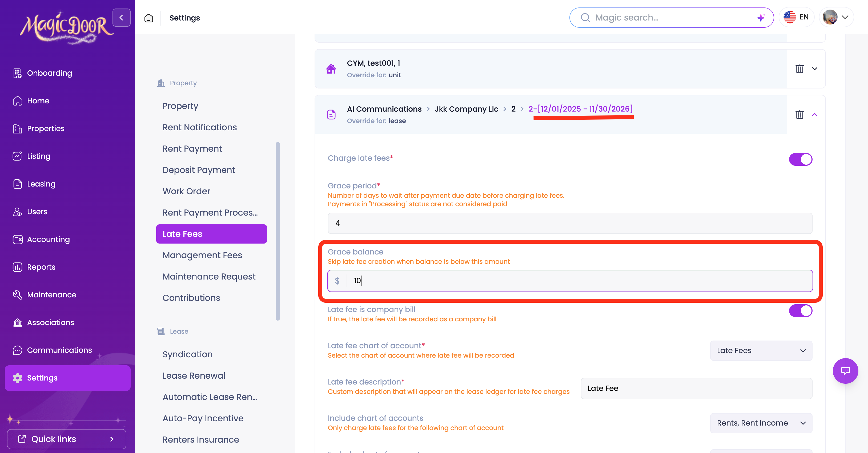Click the home breadcrumb icon
Image resolution: width=868 pixels, height=453 pixels.
(x=148, y=18)
